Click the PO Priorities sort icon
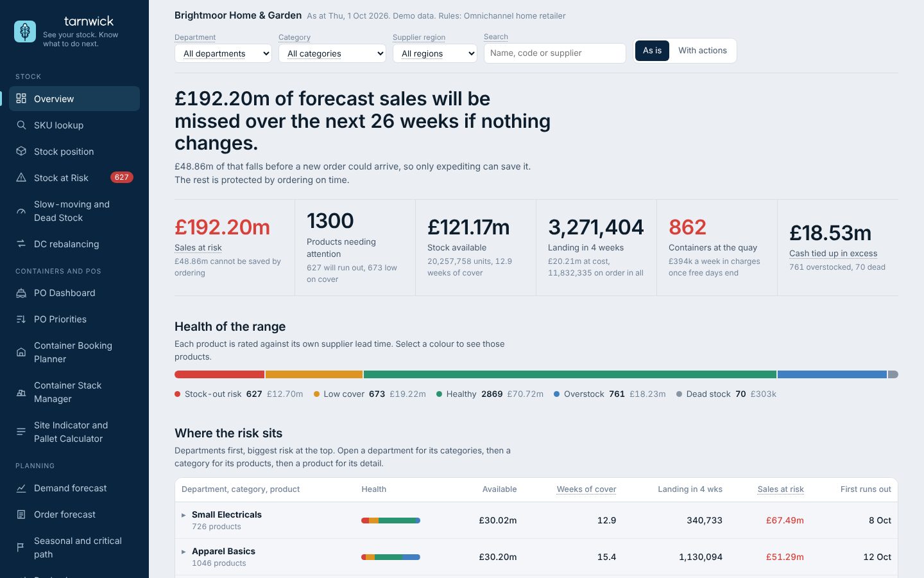This screenshot has width=924, height=578. pyautogui.click(x=21, y=319)
